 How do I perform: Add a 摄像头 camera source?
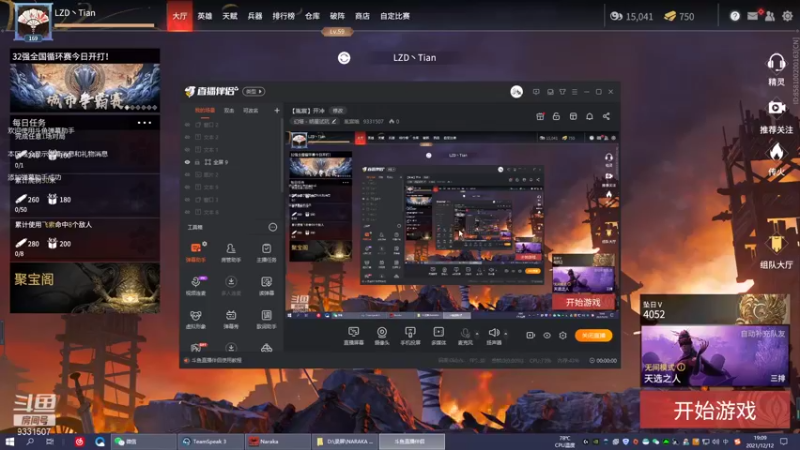point(382,336)
